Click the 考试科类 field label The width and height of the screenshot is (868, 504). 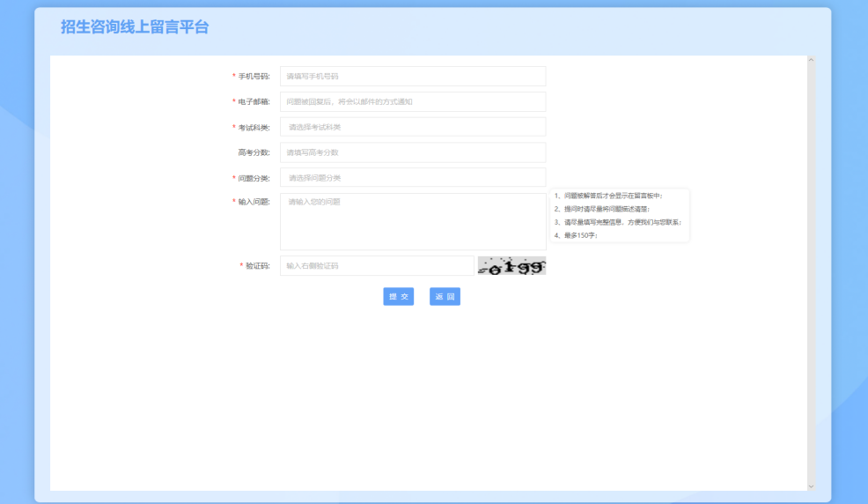[x=254, y=128]
